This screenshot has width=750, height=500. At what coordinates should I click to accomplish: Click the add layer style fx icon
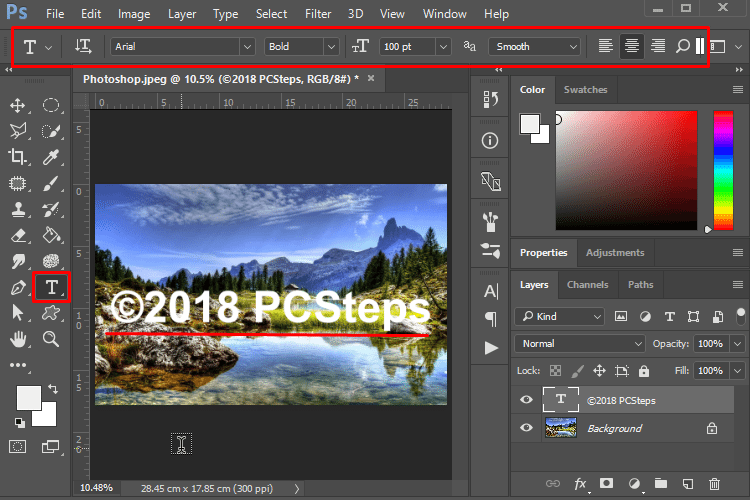point(580,483)
